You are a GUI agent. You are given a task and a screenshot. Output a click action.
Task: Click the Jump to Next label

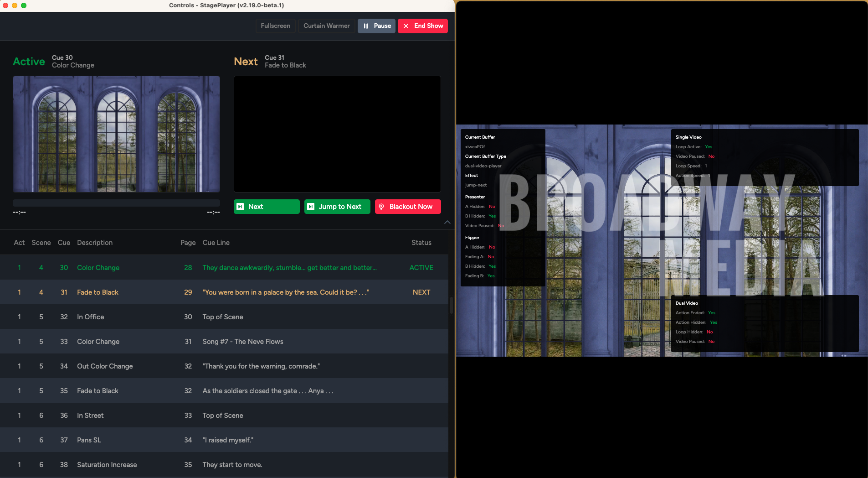[340, 207]
